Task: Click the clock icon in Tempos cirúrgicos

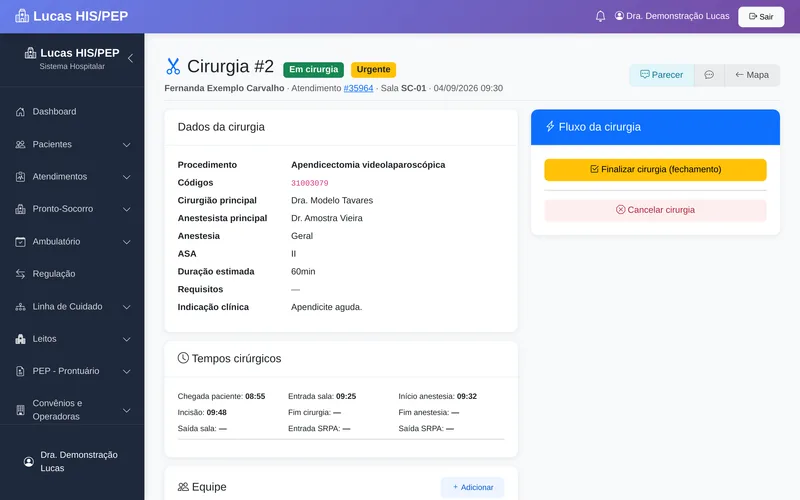Action: pyautogui.click(x=183, y=358)
